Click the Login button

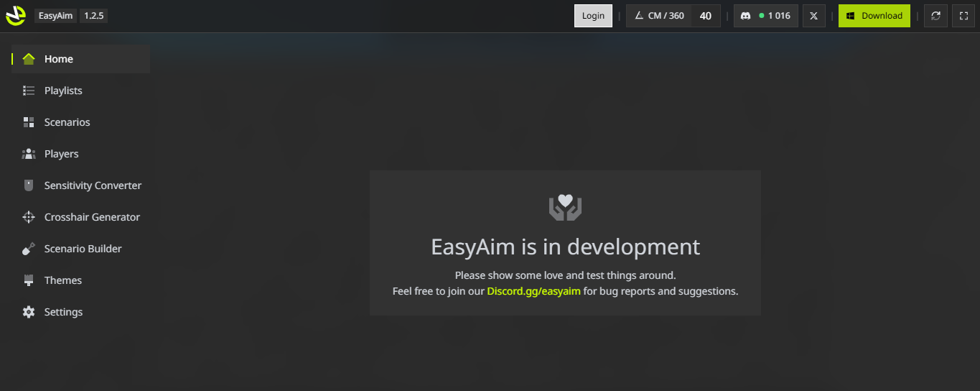click(x=593, y=16)
